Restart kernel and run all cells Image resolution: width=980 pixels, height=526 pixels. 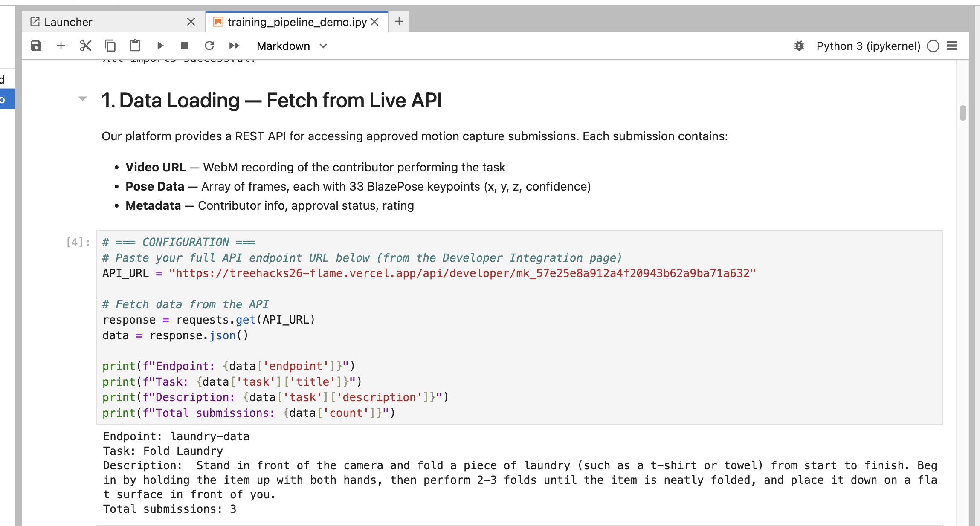click(x=234, y=46)
